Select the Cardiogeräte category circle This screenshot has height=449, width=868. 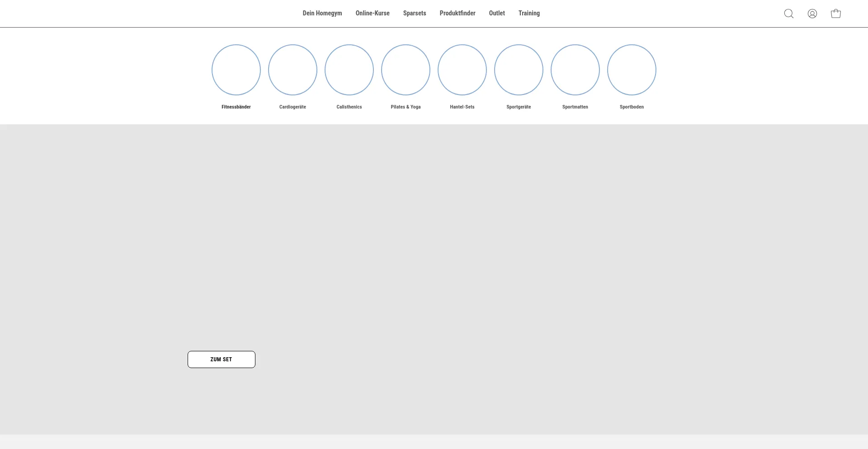(292, 70)
